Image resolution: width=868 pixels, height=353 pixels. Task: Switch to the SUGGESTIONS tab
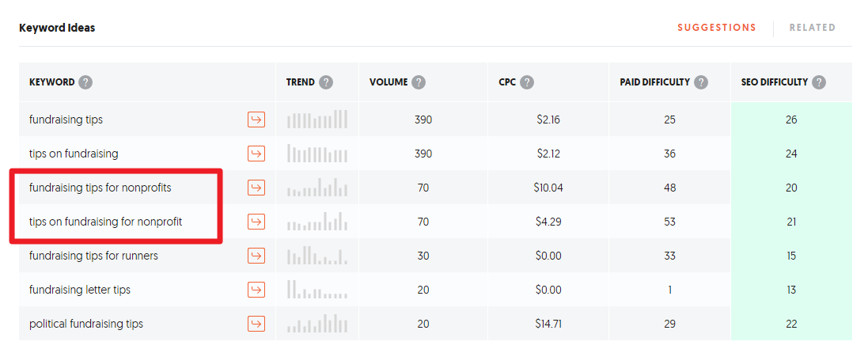point(716,27)
